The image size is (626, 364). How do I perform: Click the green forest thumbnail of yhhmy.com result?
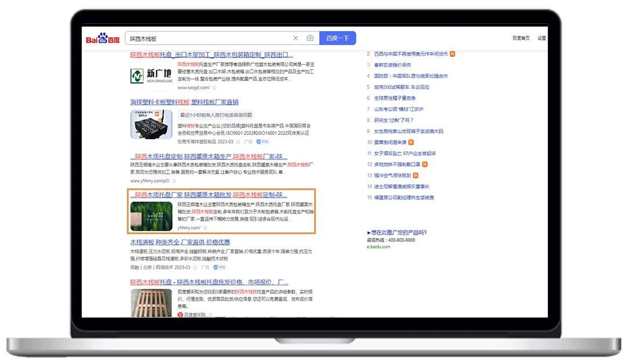(152, 216)
